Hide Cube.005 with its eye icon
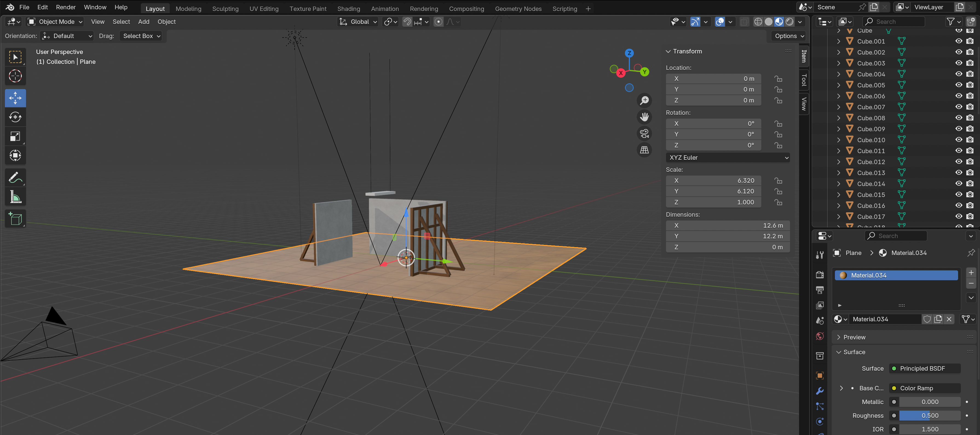980x435 pixels. (x=959, y=85)
